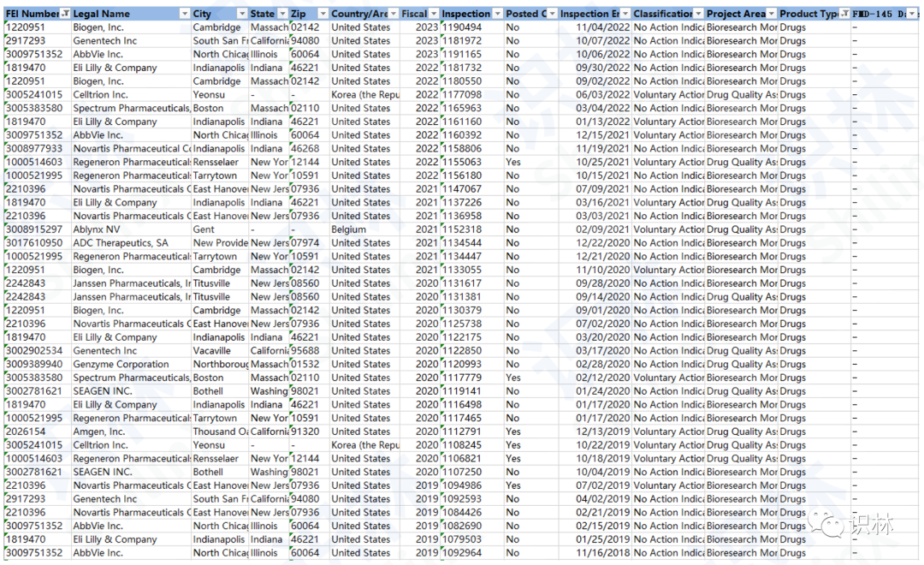Select the ADC Therapeutics, SA cell

click(132, 243)
